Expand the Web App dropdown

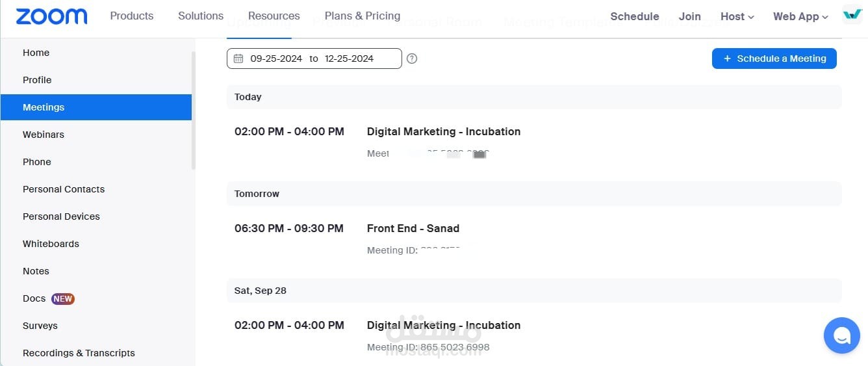tap(800, 17)
